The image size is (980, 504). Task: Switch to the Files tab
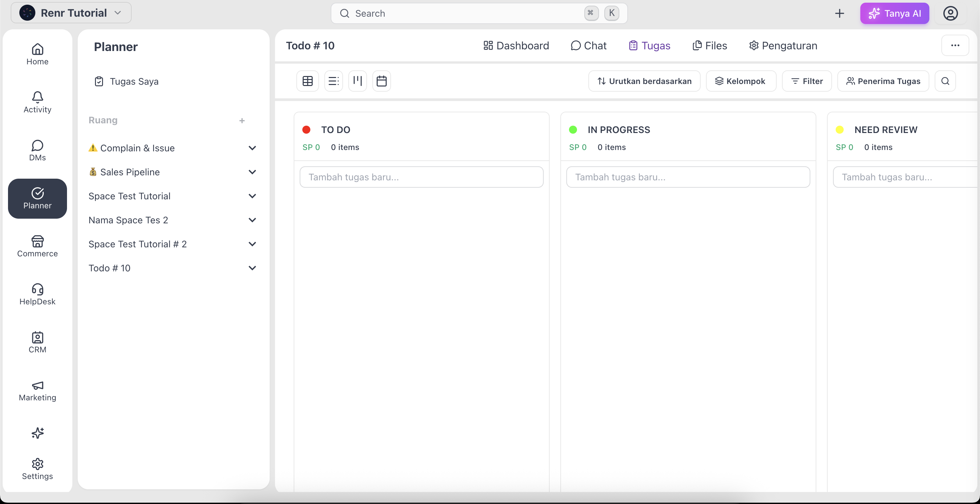point(710,46)
